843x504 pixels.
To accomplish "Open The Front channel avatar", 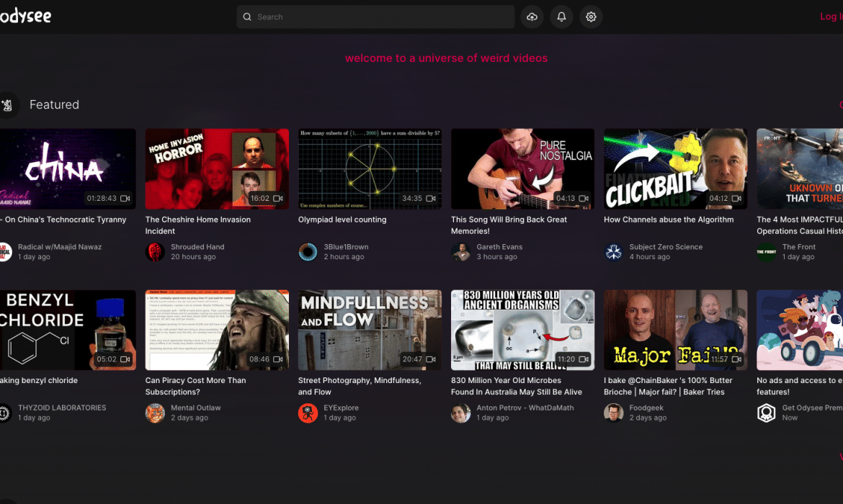I will click(x=766, y=252).
